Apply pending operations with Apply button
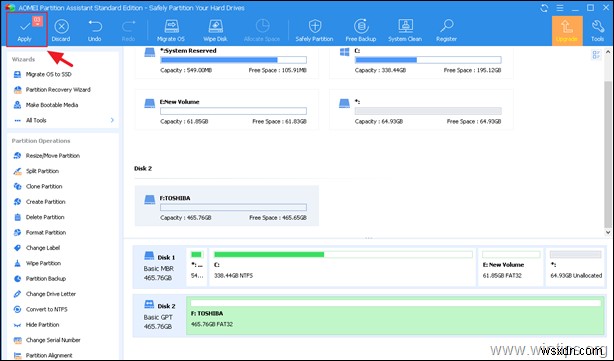This screenshot has width=614, height=361. tap(27, 30)
